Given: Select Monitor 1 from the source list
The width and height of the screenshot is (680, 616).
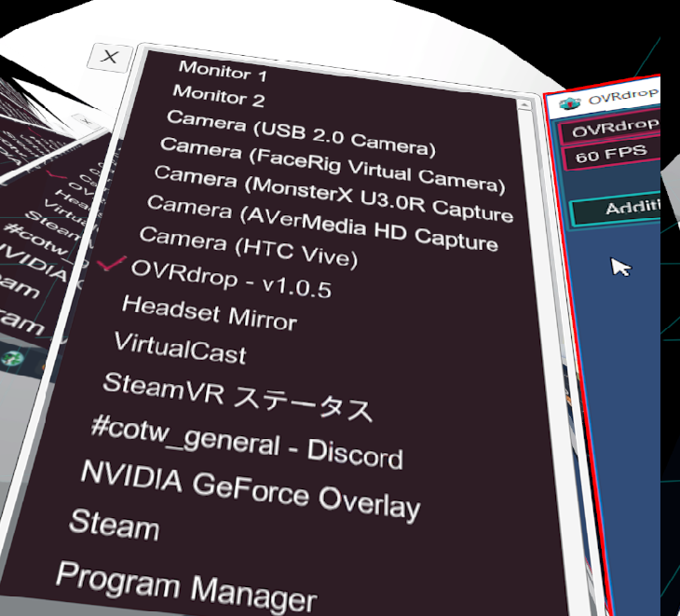Looking at the screenshot, I should [223, 72].
